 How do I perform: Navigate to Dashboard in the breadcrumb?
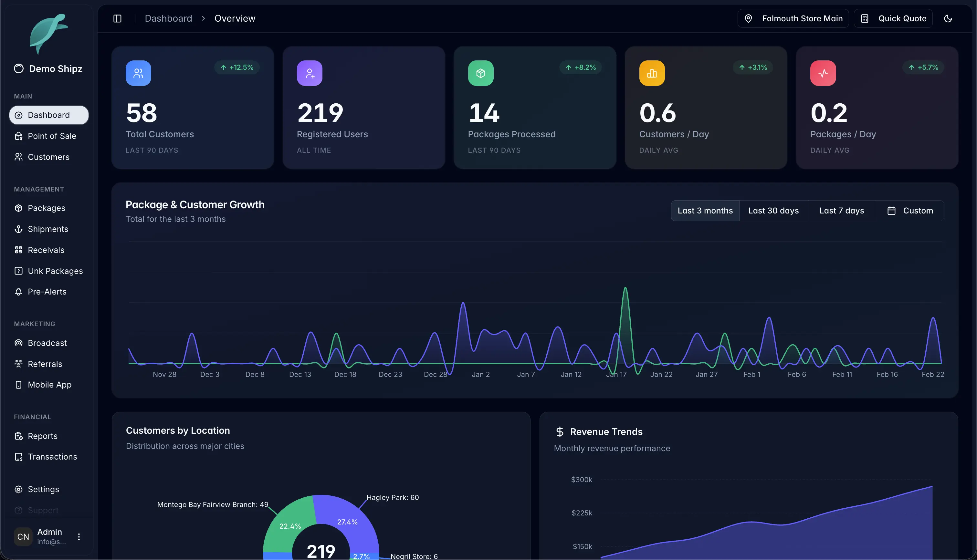coord(168,18)
